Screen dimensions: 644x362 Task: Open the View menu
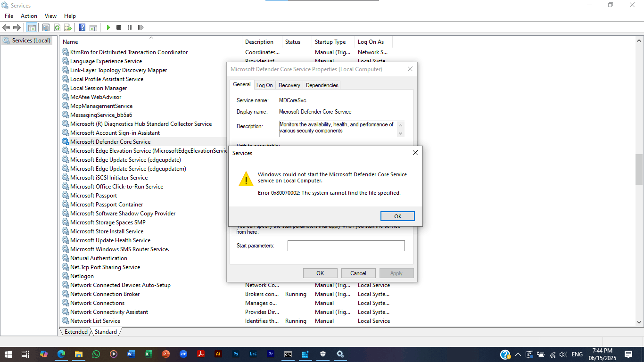[50, 16]
